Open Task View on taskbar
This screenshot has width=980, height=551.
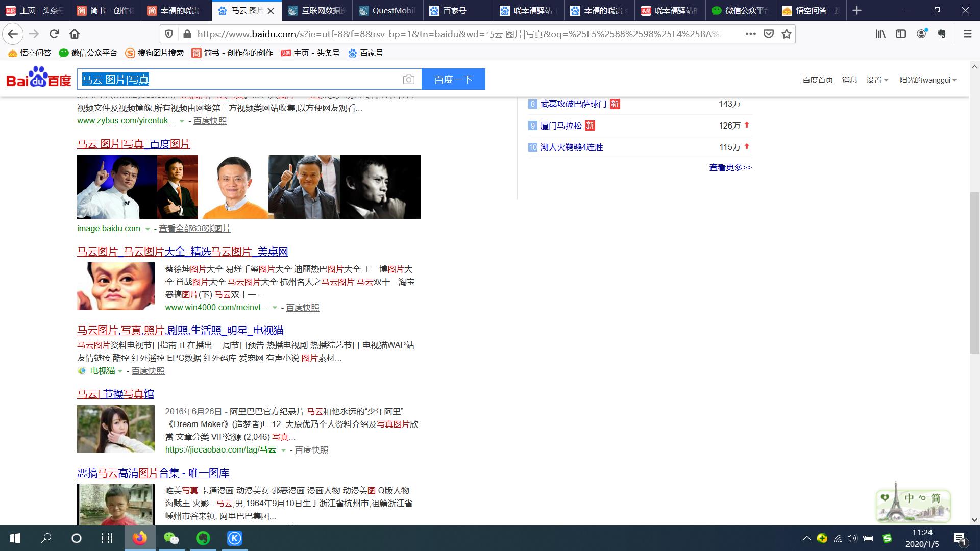[107, 538]
